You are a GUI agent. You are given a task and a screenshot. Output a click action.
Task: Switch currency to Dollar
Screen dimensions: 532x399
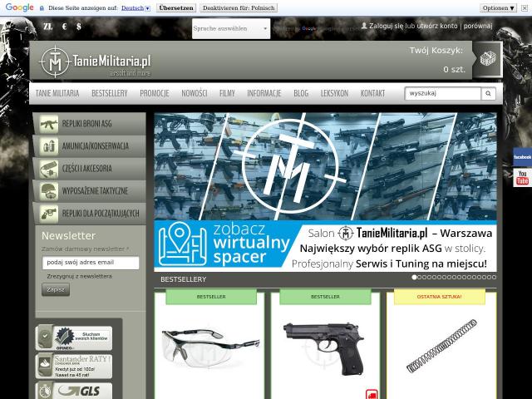79,26
